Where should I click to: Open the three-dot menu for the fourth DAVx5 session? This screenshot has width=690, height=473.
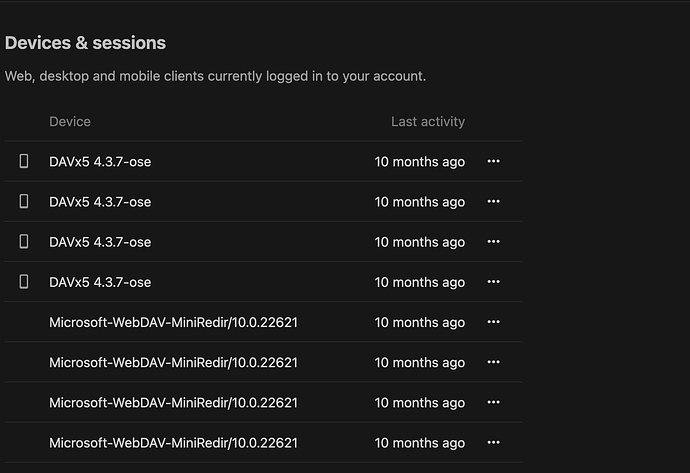point(493,282)
